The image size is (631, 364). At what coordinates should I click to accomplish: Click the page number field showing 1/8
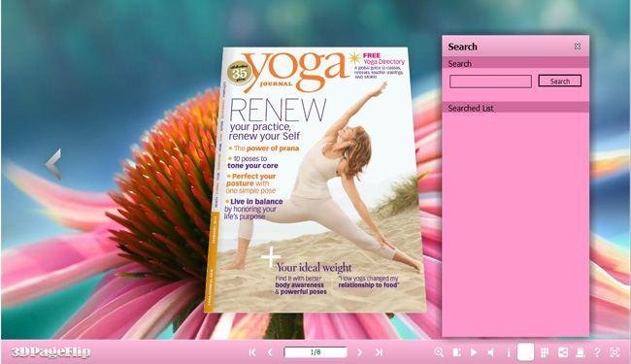315,352
